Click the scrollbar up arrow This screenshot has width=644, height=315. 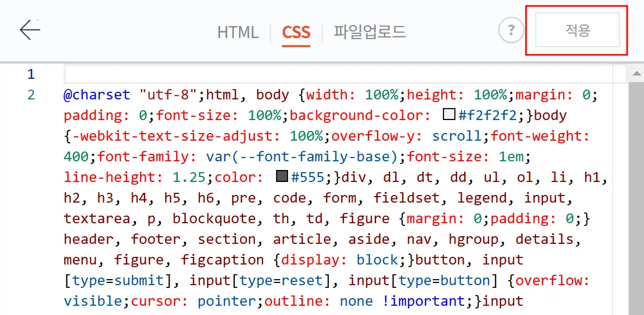[636, 74]
